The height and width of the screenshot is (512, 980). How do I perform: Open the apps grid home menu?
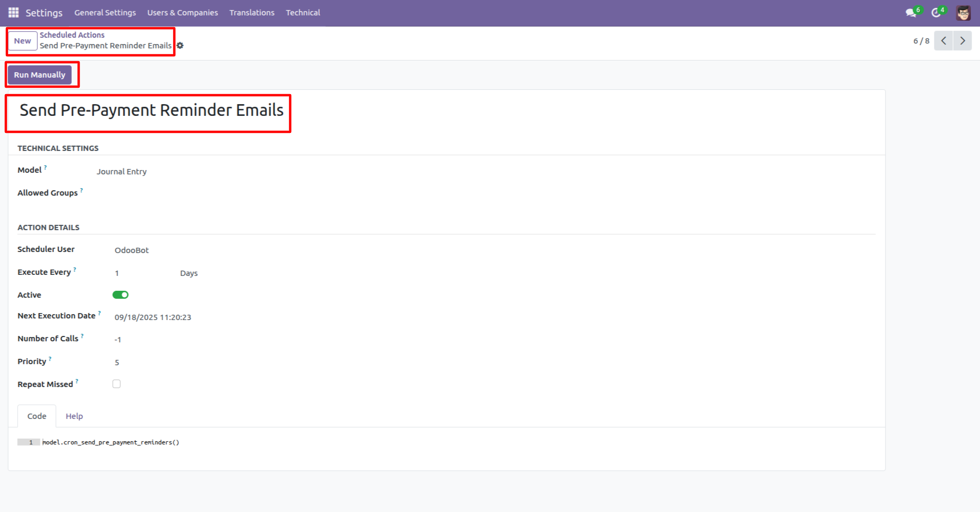[13, 12]
